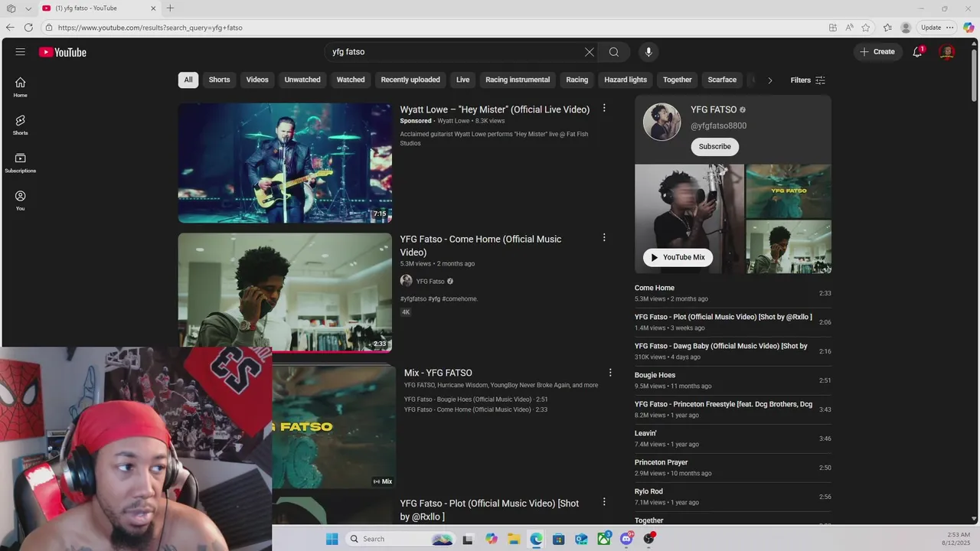Open Microsoft Edge from taskbar

point(536,539)
